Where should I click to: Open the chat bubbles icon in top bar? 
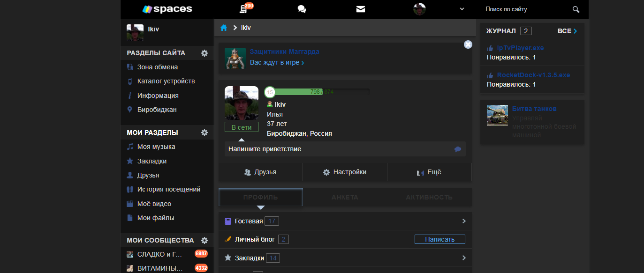pyautogui.click(x=302, y=9)
